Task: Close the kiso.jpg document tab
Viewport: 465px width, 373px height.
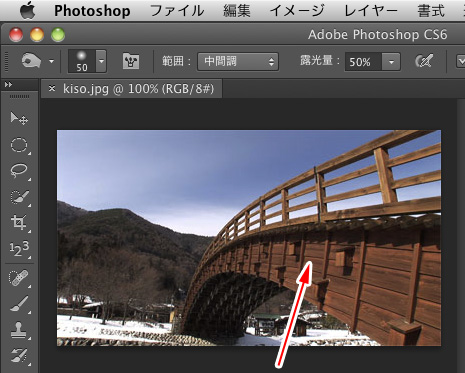Action: click(52, 89)
